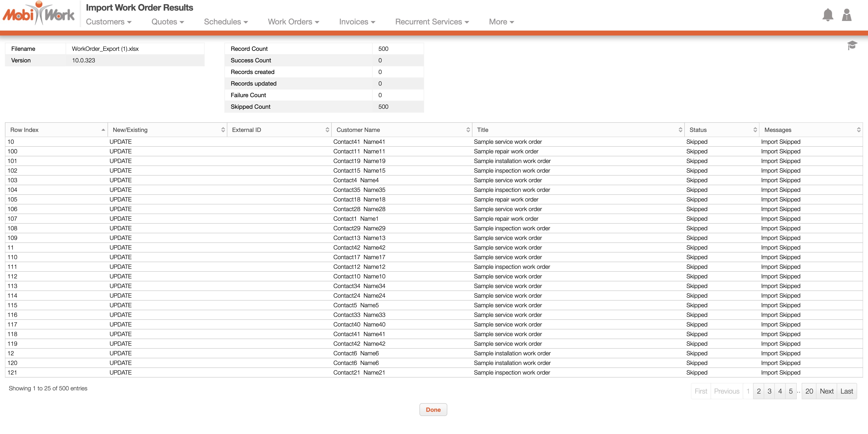The width and height of the screenshot is (868, 434).
Task: Expand the More dropdown menu
Action: point(501,22)
